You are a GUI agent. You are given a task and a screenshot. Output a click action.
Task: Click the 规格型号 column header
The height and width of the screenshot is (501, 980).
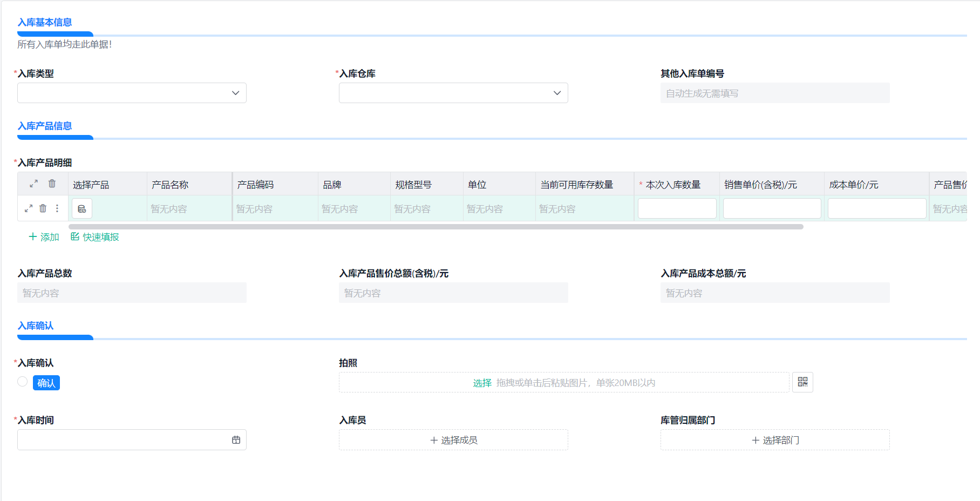click(x=427, y=184)
